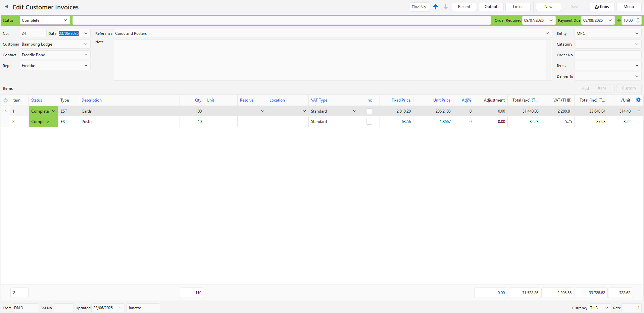This screenshot has width=644, height=313.
Task: Tick the Inc checkbox for Cards
Action: (x=369, y=111)
